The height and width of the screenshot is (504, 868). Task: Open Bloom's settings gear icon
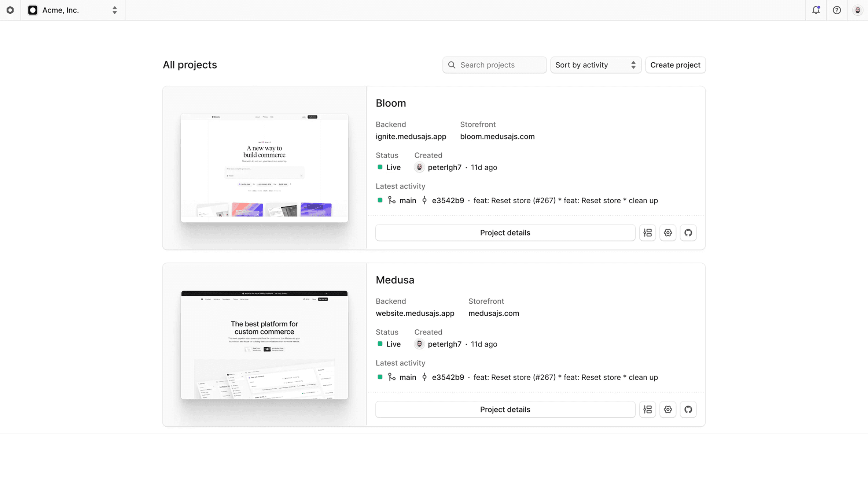pos(668,233)
